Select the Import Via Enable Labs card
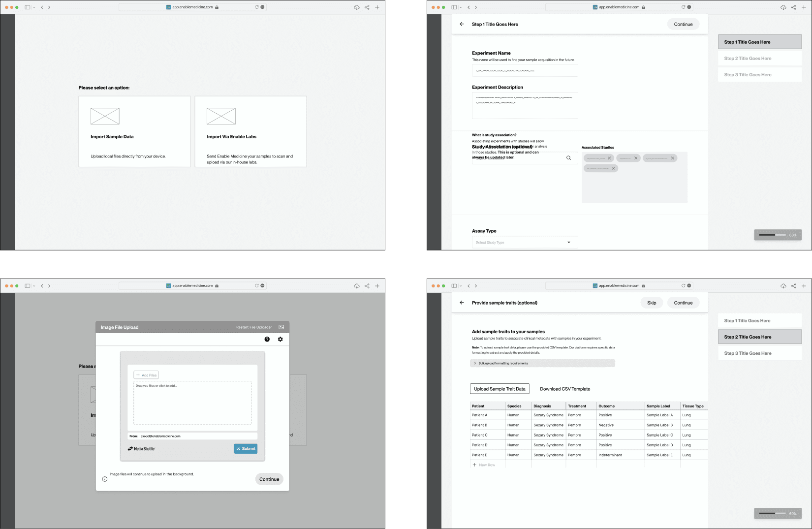Viewport: 812px width, 529px height. pyautogui.click(x=250, y=131)
